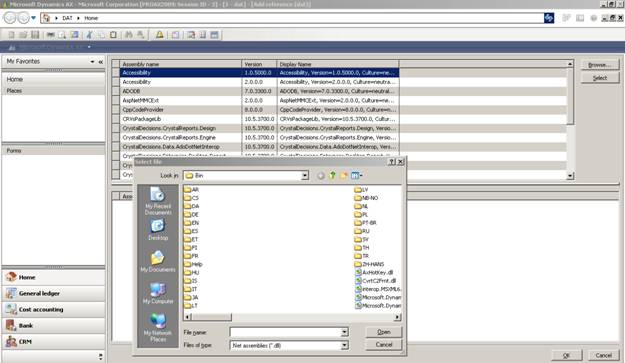Image resolution: width=625 pixels, height=363 pixels.
Task: Open My Network Places in file dialog
Action: pyautogui.click(x=158, y=328)
